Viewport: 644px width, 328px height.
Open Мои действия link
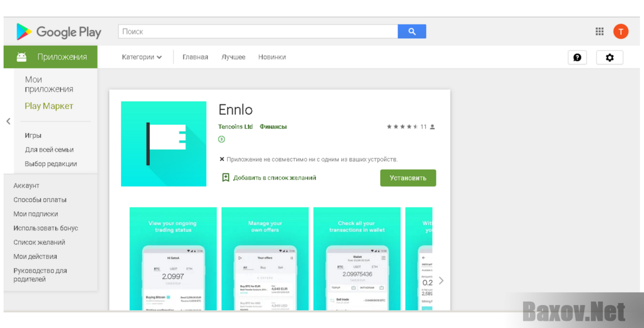[x=35, y=256]
